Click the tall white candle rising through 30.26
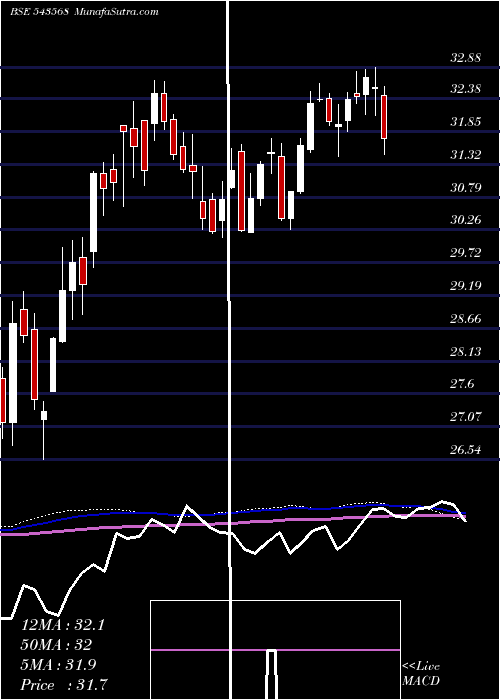This screenshot has width=500, height=700. pyautogui.click(x=93, y=212)
